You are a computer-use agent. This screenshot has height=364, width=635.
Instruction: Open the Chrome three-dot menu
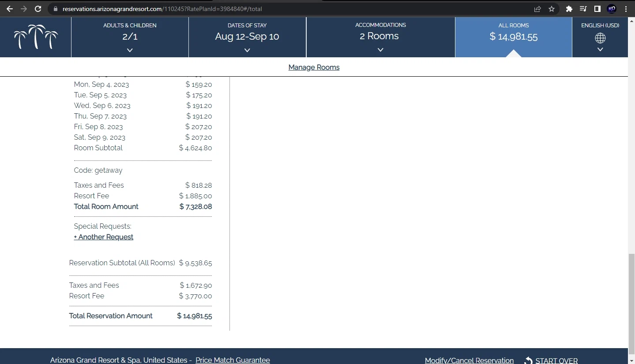tap(626, 9)
